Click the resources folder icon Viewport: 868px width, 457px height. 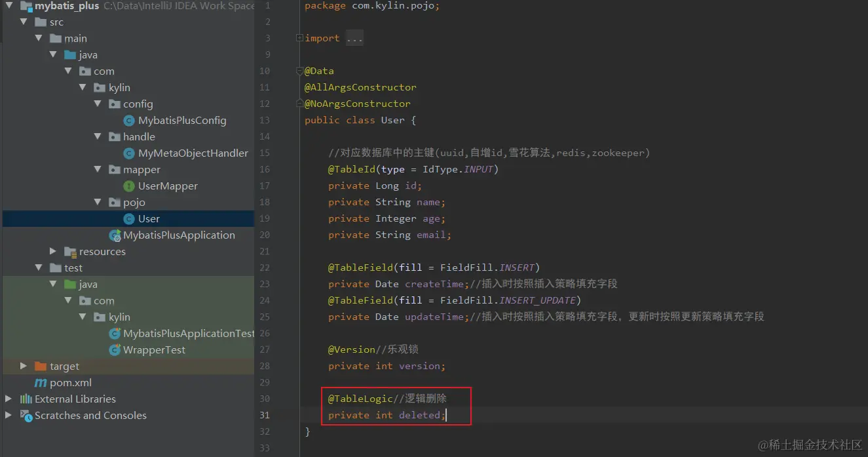(71, 251)
